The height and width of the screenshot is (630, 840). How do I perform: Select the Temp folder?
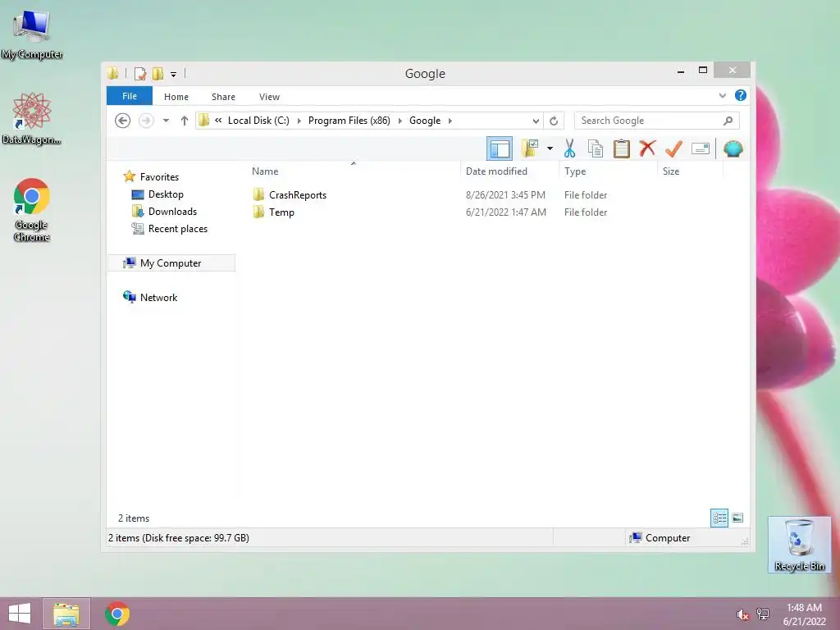click(281, 212)
